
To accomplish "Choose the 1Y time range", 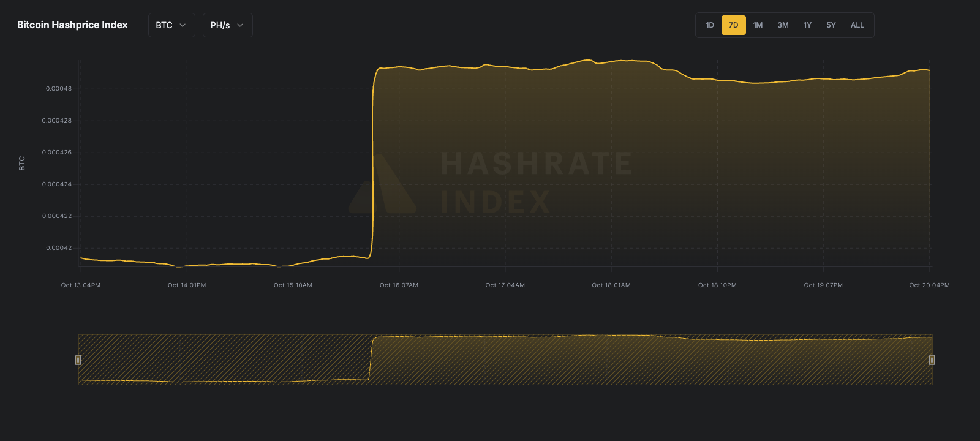I will pos(807,25).
